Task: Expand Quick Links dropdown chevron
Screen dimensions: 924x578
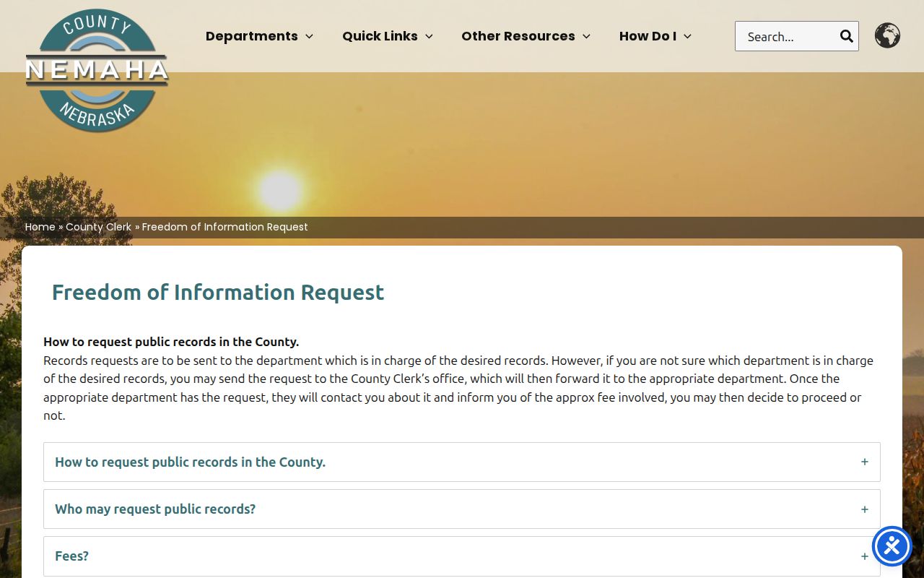Action: [429, 36]
